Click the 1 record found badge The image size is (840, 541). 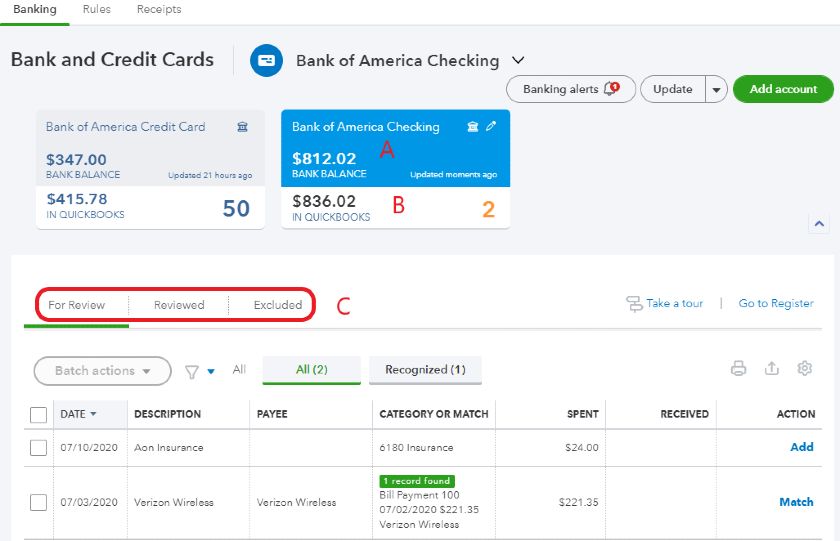coord(417,481)
